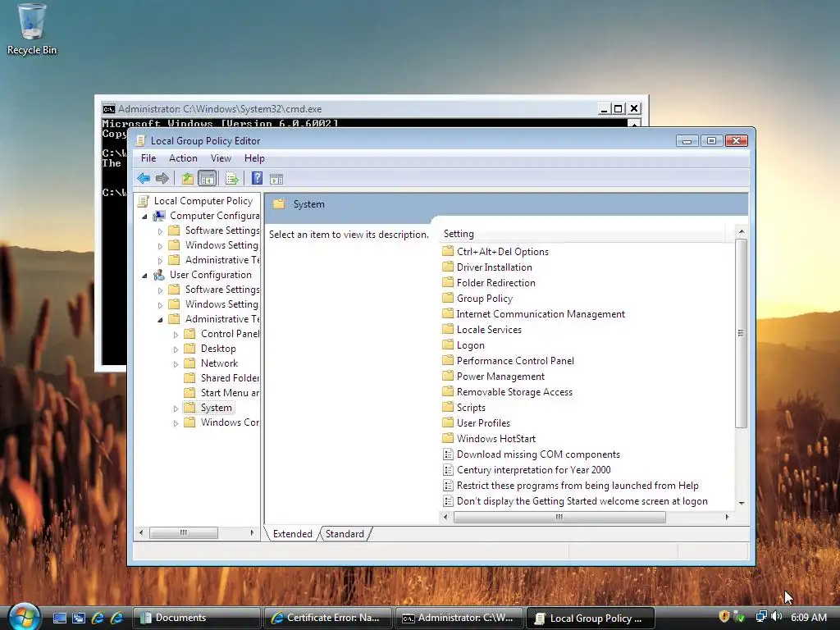This screenshot has height=630, width=840.
Task: Open the Group Policy settings folder
Action: [x=478, y=299]
